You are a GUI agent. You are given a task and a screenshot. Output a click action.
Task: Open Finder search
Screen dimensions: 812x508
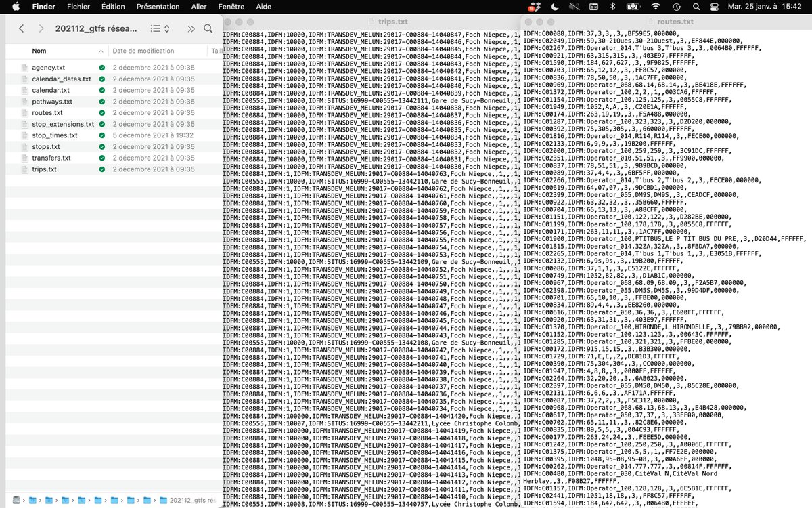(x=208, y=29)
